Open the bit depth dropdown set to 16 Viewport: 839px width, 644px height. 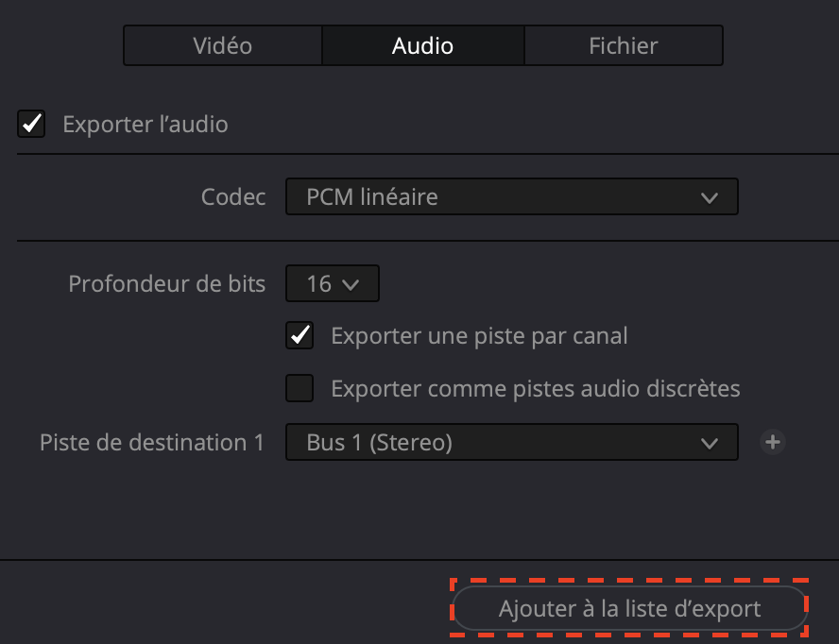tap(332, 283)
